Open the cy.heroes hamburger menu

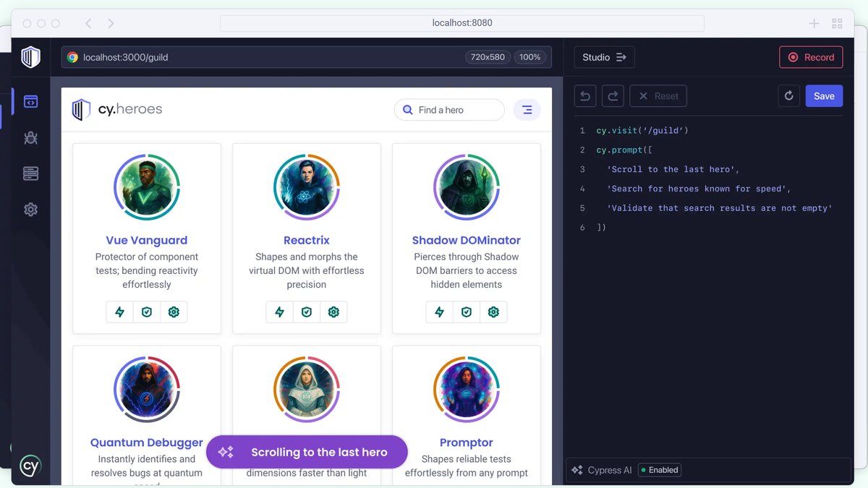[x=527, y=110]
